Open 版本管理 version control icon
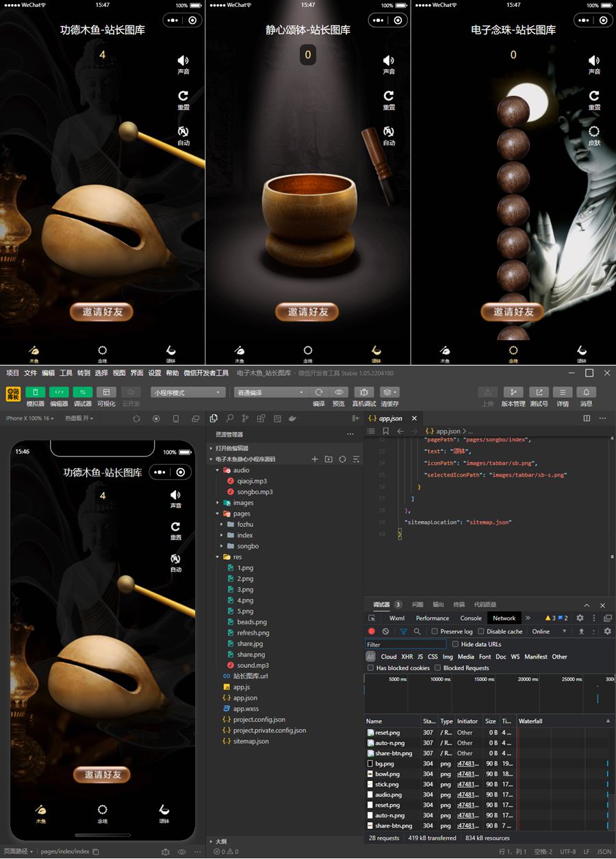The image size is (616, 859). point(513,392)
